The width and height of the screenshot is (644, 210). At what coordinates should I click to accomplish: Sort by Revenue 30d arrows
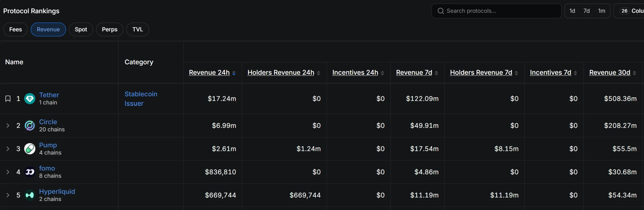[634, 73]
